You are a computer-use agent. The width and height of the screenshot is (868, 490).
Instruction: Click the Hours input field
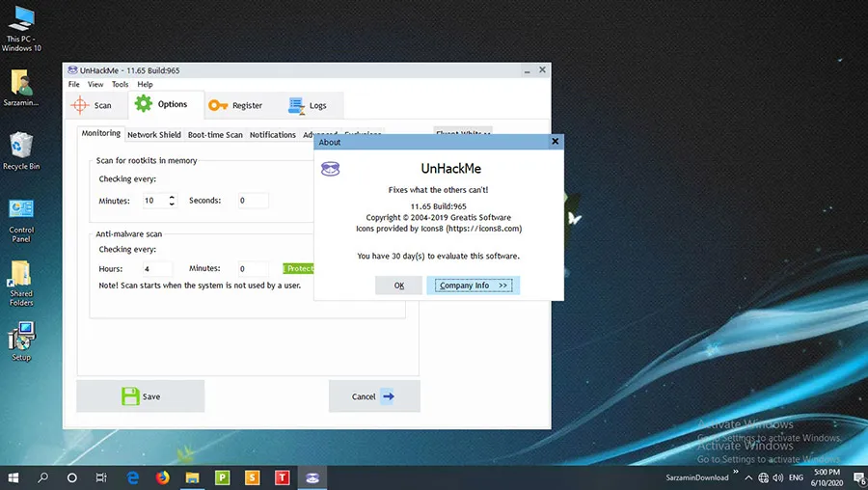[157, 268]
